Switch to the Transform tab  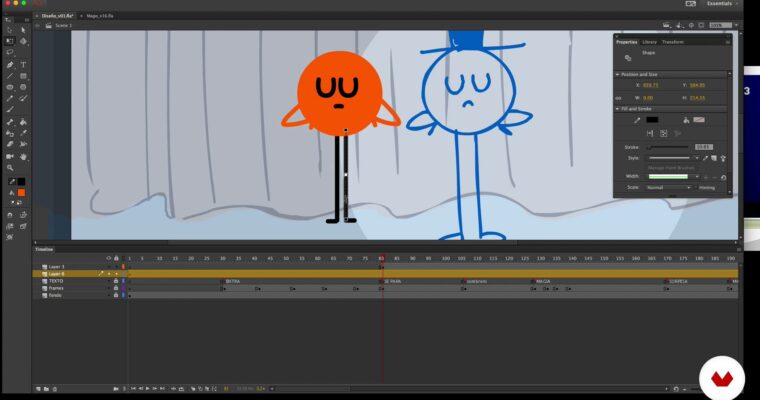(672, 42)
